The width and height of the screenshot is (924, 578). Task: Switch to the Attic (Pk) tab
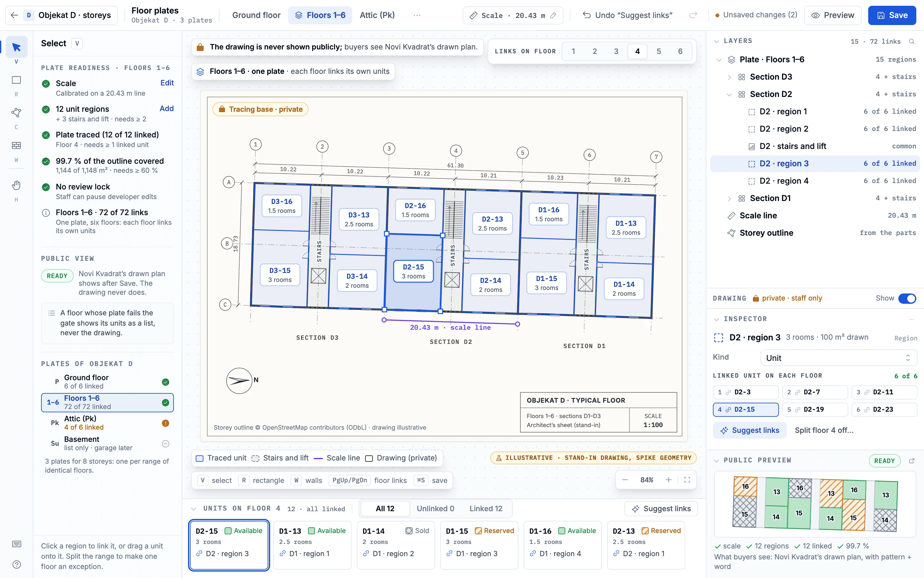pyautogui.click(x=377, y=15)
